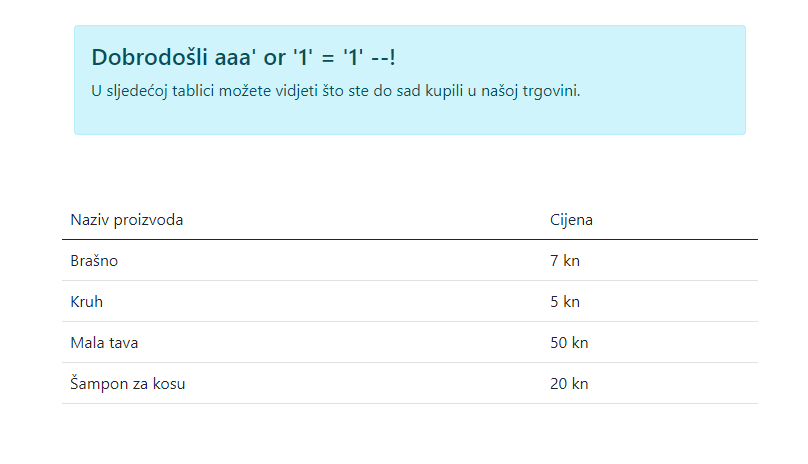Click the '5 kn' price cell
808x464 pixels.
coord(565,302)
